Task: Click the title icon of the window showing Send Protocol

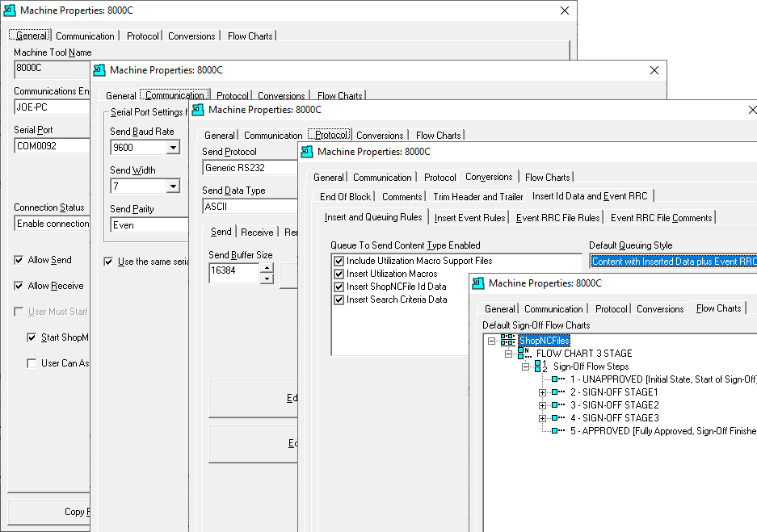Action: click(198, 110)
